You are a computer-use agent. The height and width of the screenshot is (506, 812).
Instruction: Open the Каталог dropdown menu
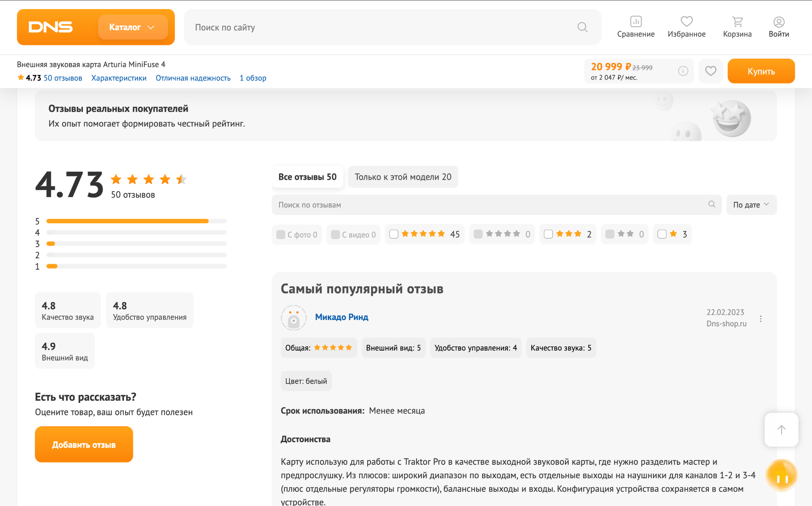pyautogui.click(x=133, y=27)
